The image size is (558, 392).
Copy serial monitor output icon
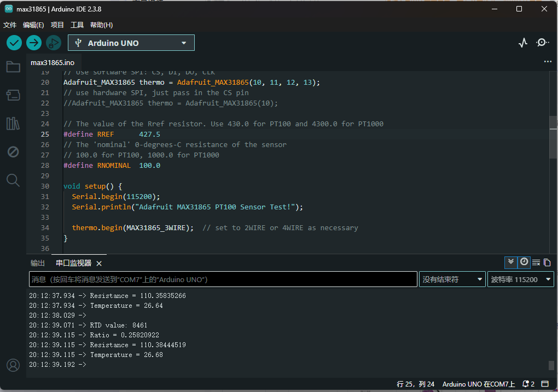[x=547, y=263]
